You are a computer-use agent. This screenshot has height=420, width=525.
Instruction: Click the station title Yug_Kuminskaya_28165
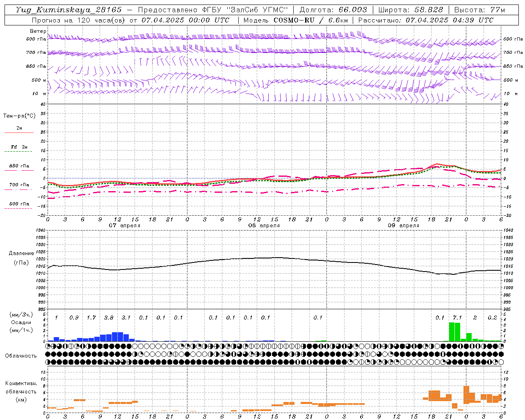[x=68, y=10]
